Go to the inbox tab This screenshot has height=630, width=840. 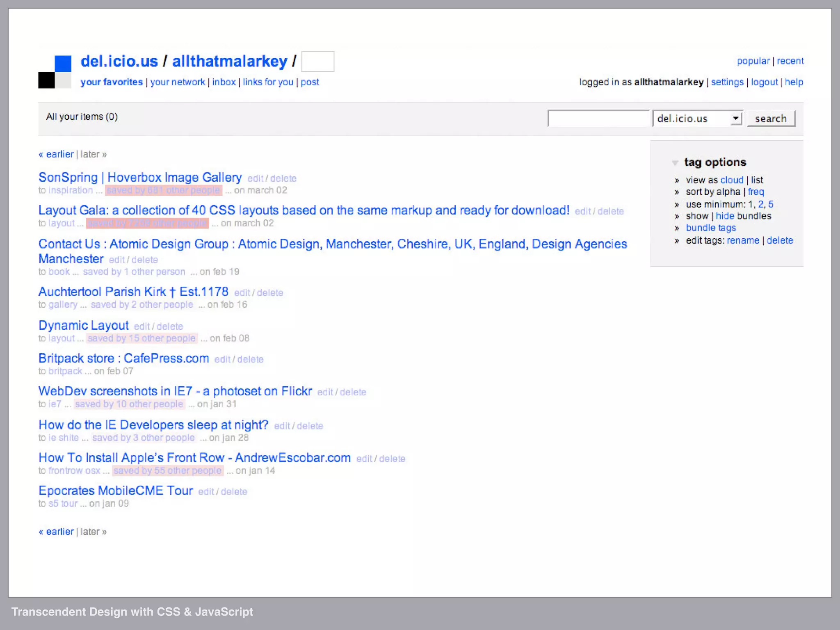tap(224, 82)
